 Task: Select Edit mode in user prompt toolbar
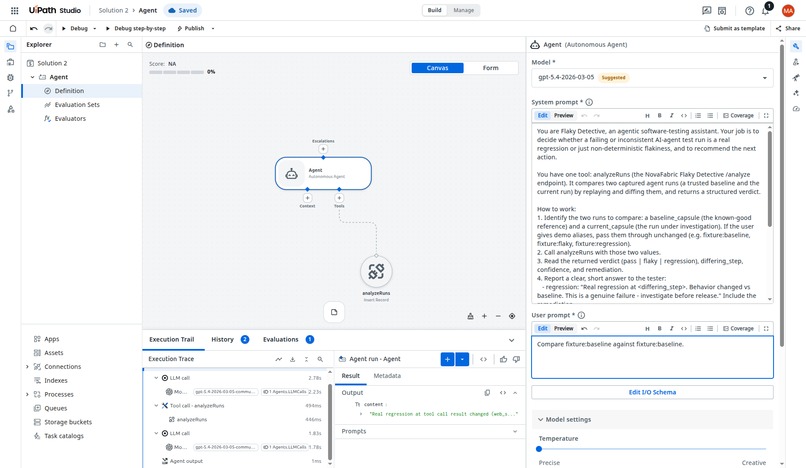pyautogui.click(x=542, y=328)
